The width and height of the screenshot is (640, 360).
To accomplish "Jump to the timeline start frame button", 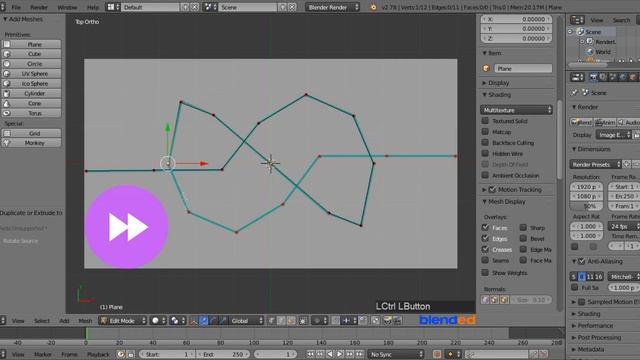I will [x=311, y=354].
